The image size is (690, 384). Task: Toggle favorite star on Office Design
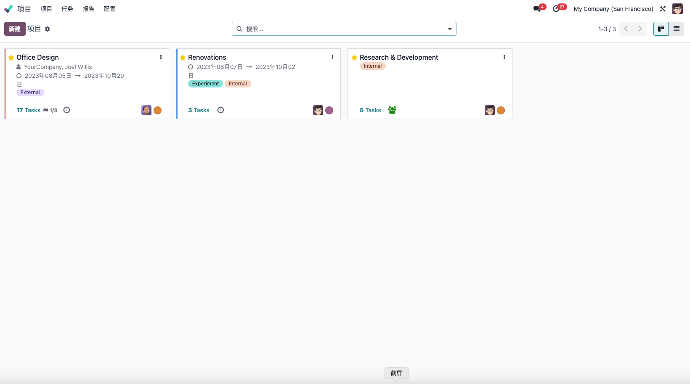pyautogui.click(x=11, y=58)
